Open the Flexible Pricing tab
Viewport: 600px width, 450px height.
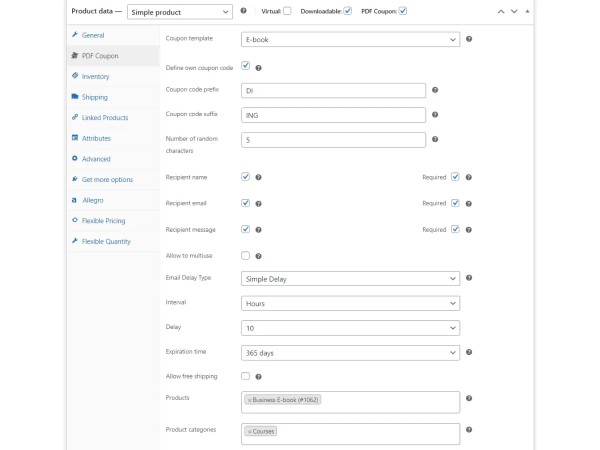[x=102, y=220]
